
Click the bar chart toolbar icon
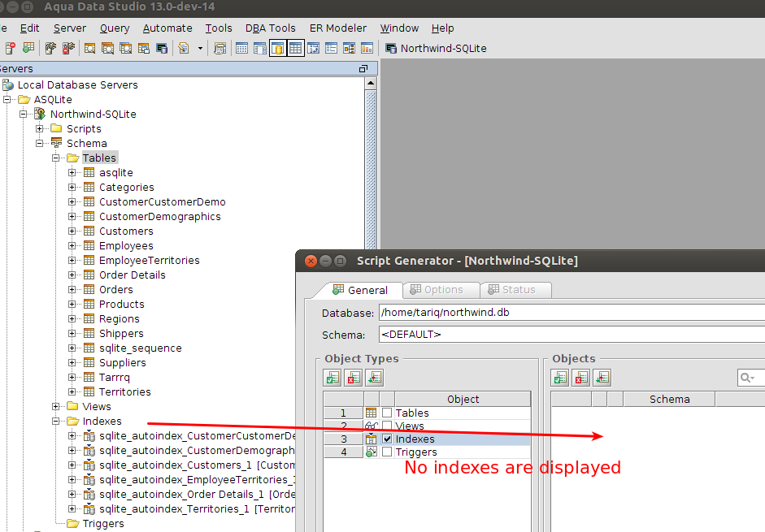coord(367,48)
